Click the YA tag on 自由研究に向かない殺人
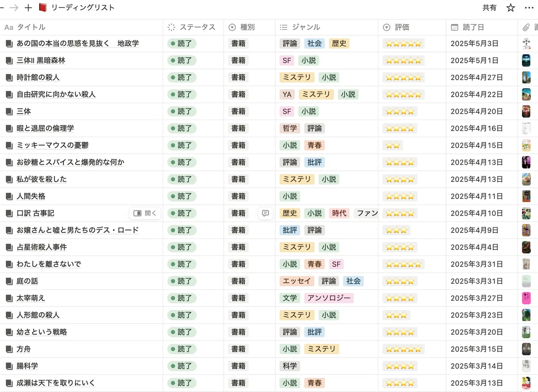 pyautogui.click(x=287, y=94)
